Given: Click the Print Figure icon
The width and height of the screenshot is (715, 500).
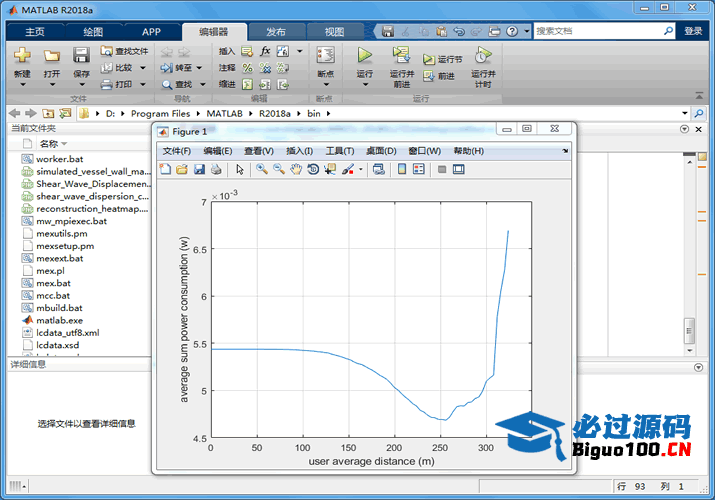Looking at the screenshot, I should pos(216,170).
